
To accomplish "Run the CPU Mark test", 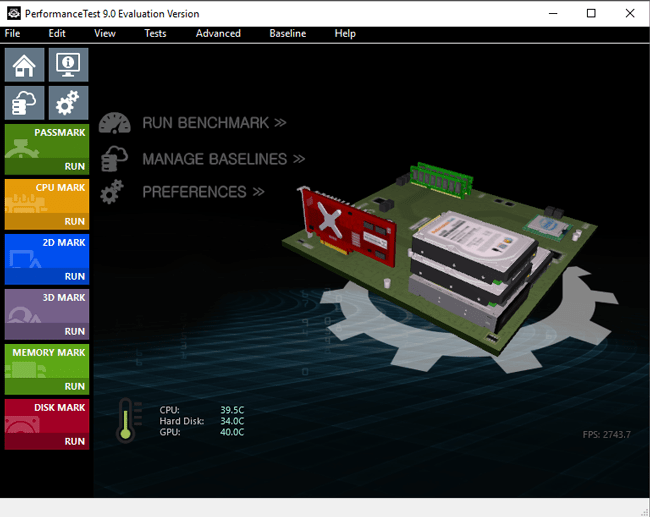I will 75,221.
